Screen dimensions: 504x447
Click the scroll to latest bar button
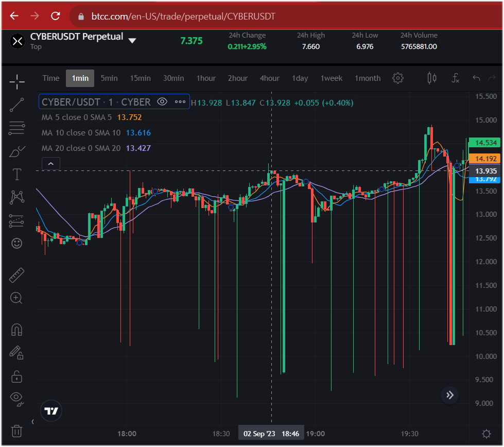click(x=450, y=395)
